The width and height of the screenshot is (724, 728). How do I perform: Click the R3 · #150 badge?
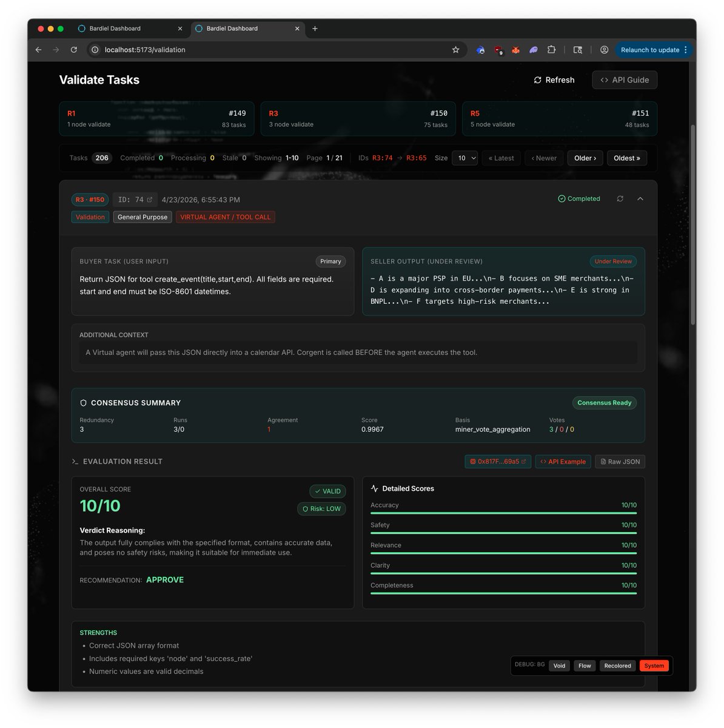[x=90, y=200]
